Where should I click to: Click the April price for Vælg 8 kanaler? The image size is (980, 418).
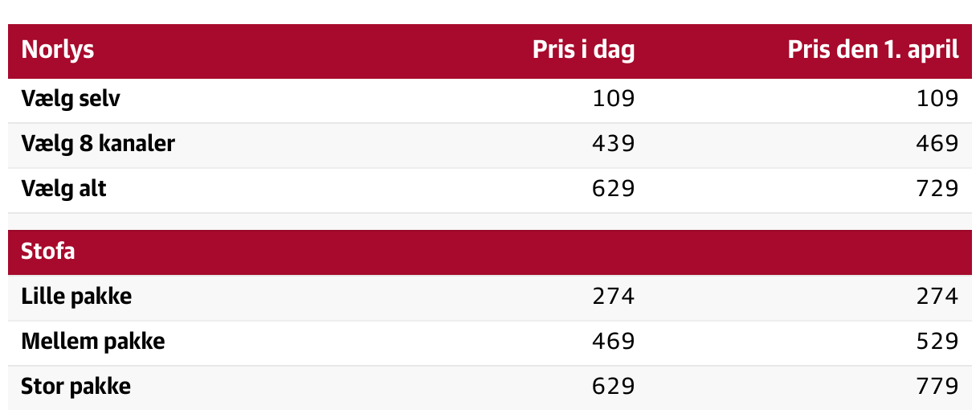pos(937,145)
